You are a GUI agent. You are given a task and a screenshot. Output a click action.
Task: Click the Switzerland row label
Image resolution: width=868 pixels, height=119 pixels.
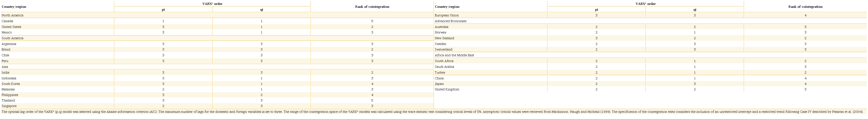[444, 50]
